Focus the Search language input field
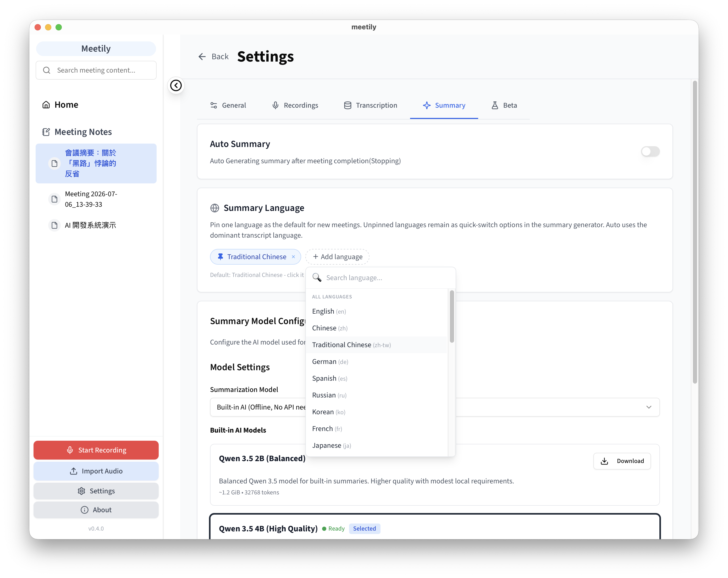 (380, 278)
